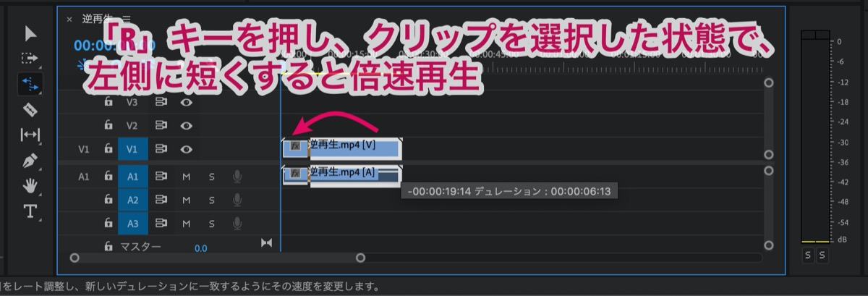Toggle sync lock for track V3

click(x=161, y=103)
